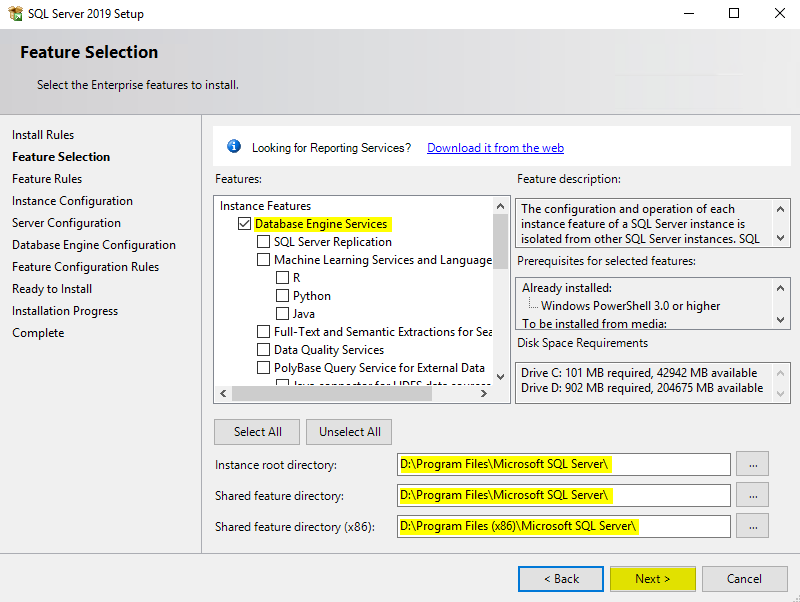Check the Python feature checkbox
The height and width of the screenshot is (602, 800).
pyautogui.click(x=283, y=296)
